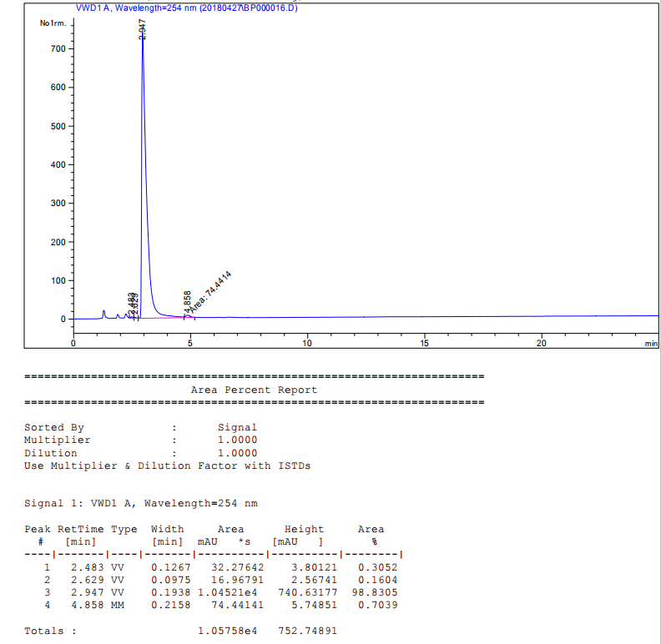Click the 'Norm.' y-axis label
The height and width of the screenshot is (644, 661).
52,23
